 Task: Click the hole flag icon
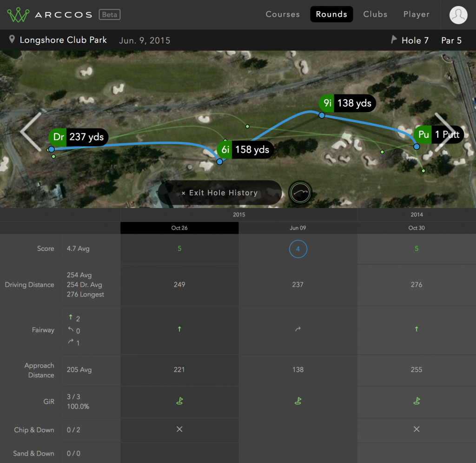394,40
